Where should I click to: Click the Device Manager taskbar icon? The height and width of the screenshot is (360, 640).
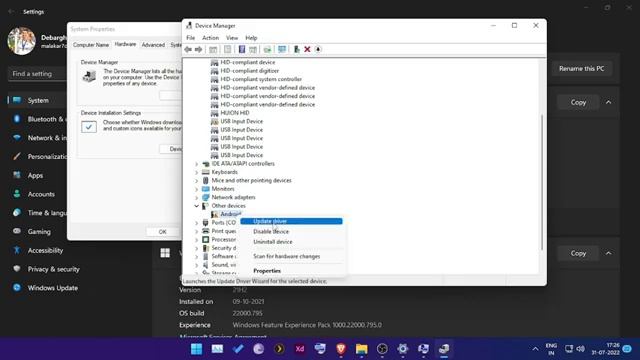(444, 349)
